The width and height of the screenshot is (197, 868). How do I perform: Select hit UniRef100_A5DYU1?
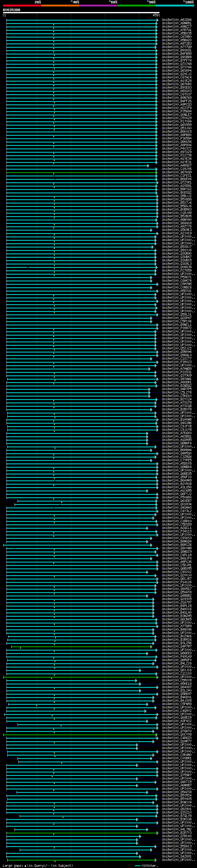point(177,291)
